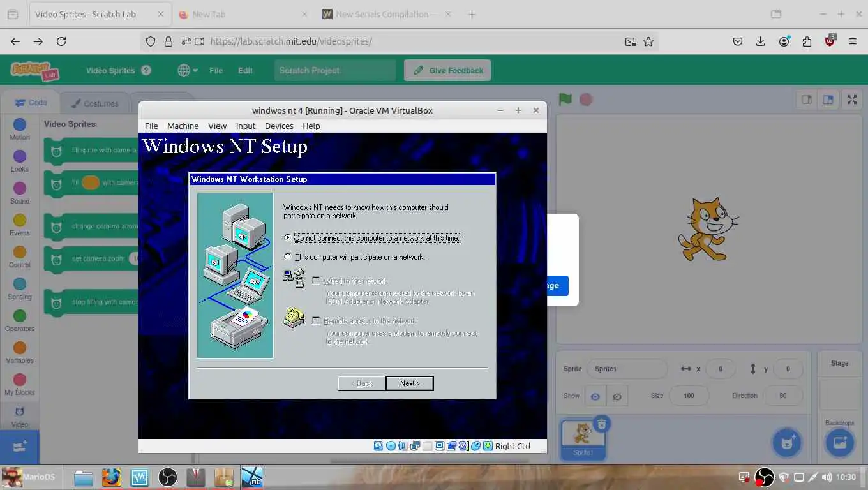Screen dimensions: 868x490
Task: Click the Scratch Project title field
Action: tap(336, 70)
